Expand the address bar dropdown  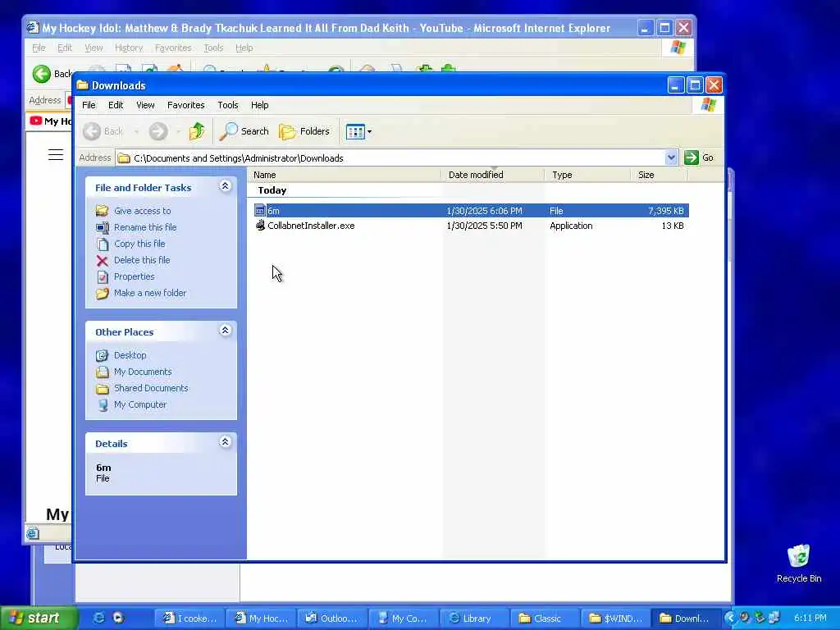pos(671,157)
